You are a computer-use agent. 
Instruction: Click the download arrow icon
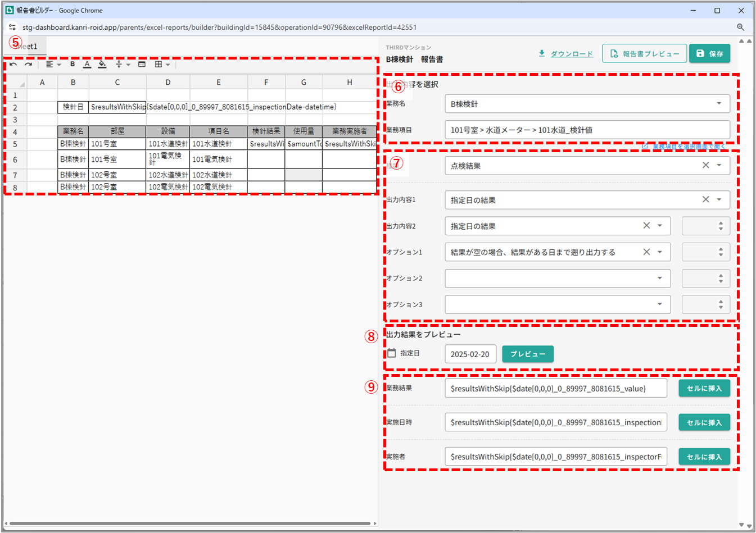click(542, 53)
